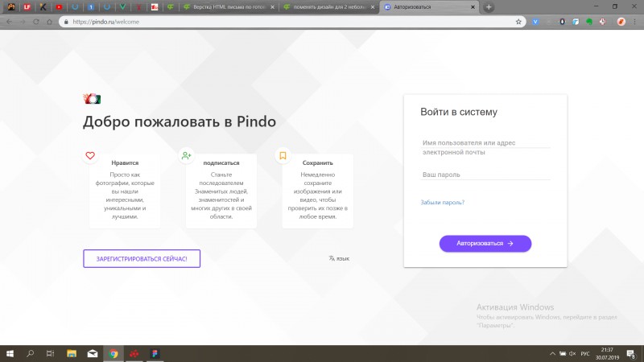Close the 'Авторизоваться' tab
The width and height of the screenshot is (644, 362).
473,7
